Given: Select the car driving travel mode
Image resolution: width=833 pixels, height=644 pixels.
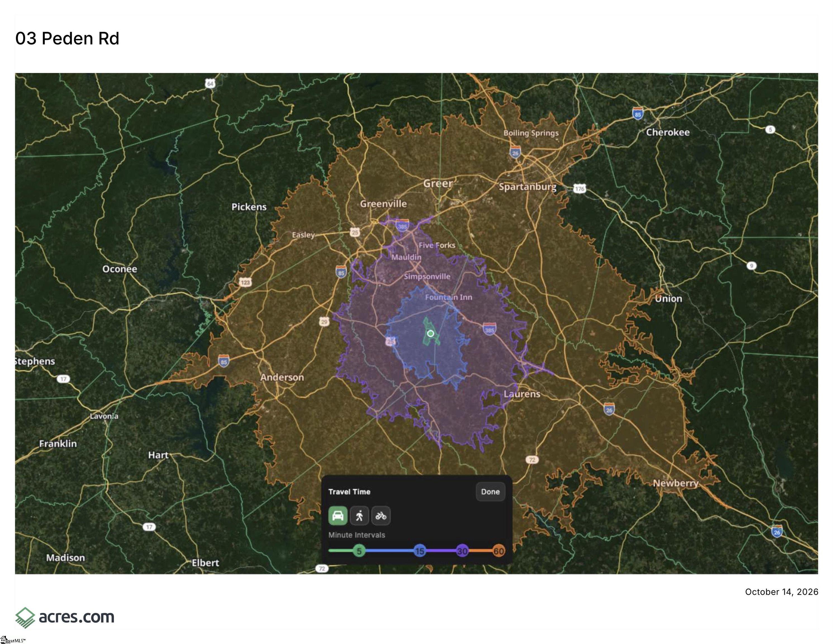Looking at the screenshot, I should click(x=338, y=516).
